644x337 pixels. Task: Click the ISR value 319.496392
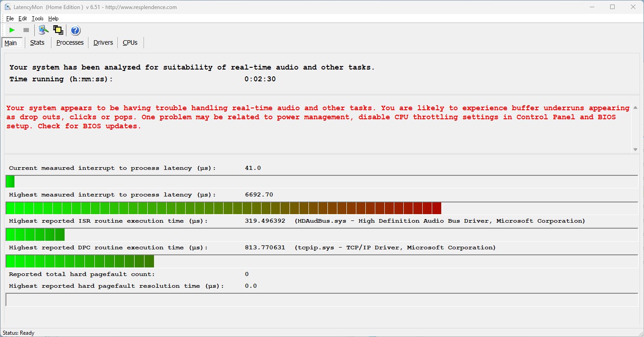pyautogui.click(x=265, y=221)
